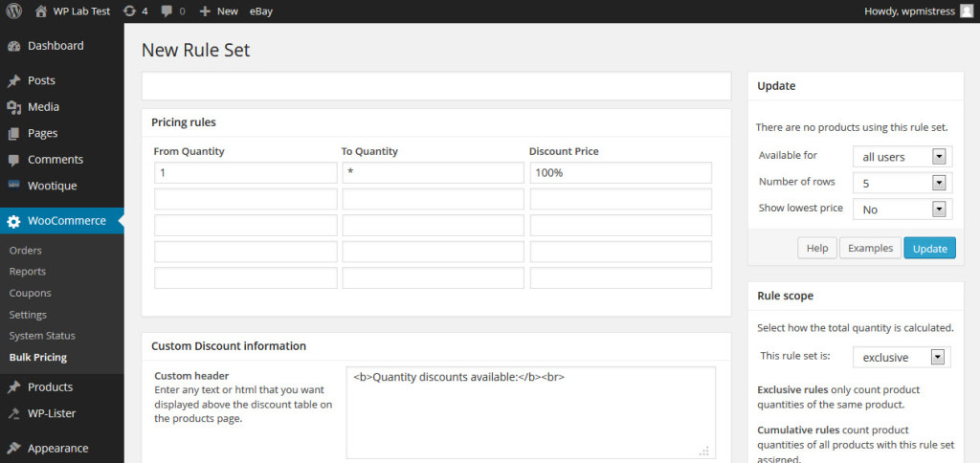
Task: Focus the Discount Price field containing 100%
Action: [x=620, y=173]
